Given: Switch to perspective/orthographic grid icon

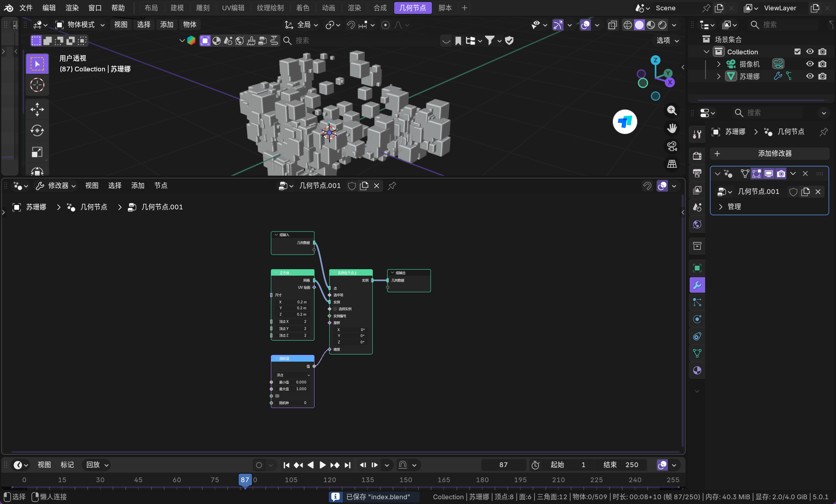Looking at the screenshot, I should point(672,164).
